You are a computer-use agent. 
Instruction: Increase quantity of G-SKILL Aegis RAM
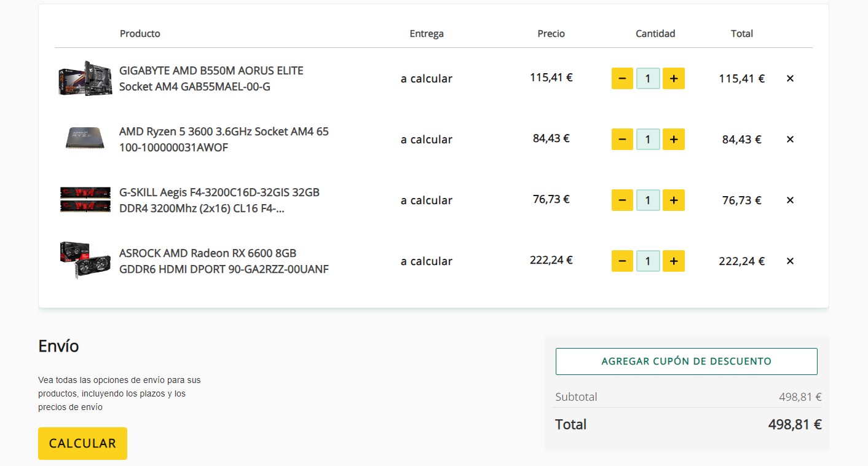point(674,200)
